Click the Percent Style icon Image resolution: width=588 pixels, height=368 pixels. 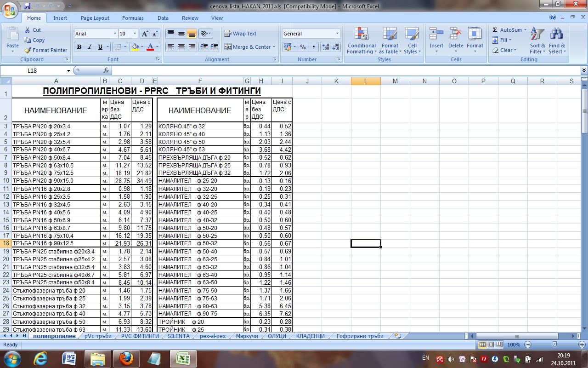click(x=303, y=47)
